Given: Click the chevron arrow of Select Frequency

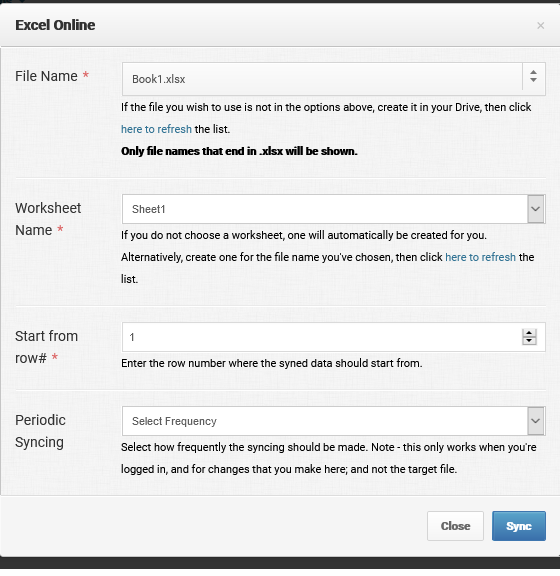Looking at the screenshot, I should (x=536, y=421).
